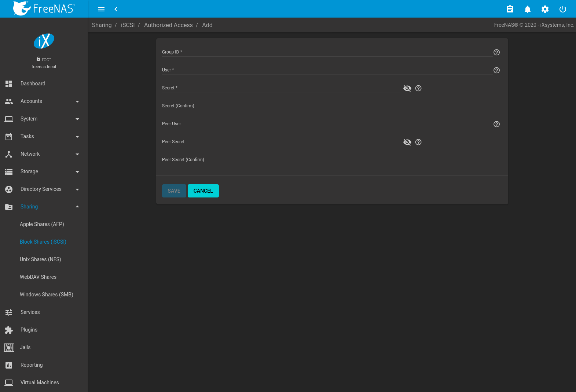Show help for User field
Viewport: 576px width, 392px height.
coord(496,70)
